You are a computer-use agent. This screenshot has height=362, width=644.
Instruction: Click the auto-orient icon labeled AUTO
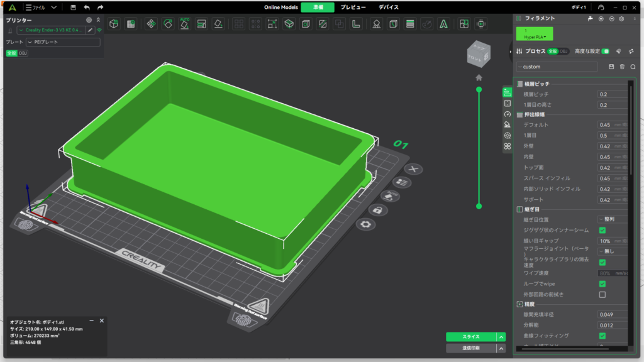point(185,24)
